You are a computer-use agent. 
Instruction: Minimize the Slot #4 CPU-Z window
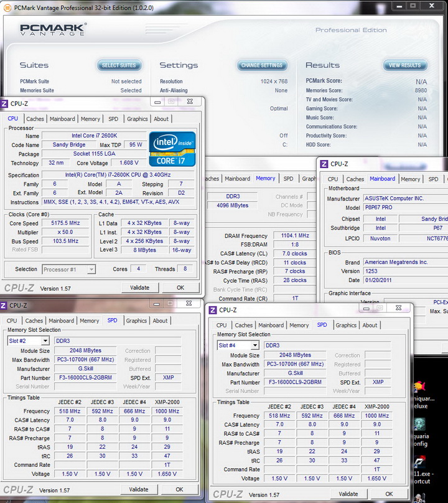pos(366,308)
